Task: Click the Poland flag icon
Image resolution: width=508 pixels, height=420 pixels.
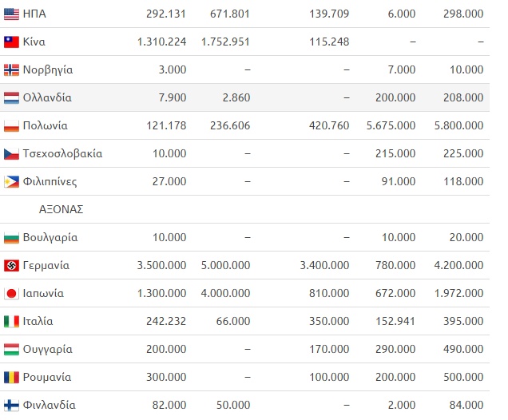Action: click(x=11, y=125)
